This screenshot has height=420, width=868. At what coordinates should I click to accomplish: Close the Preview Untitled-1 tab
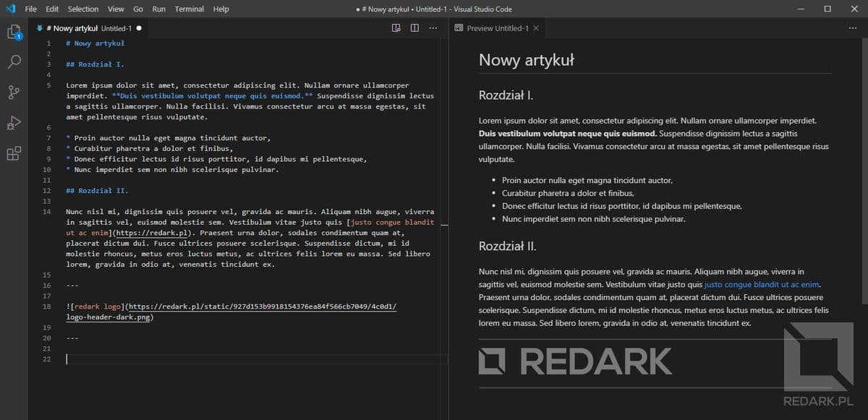coord(536,28)
